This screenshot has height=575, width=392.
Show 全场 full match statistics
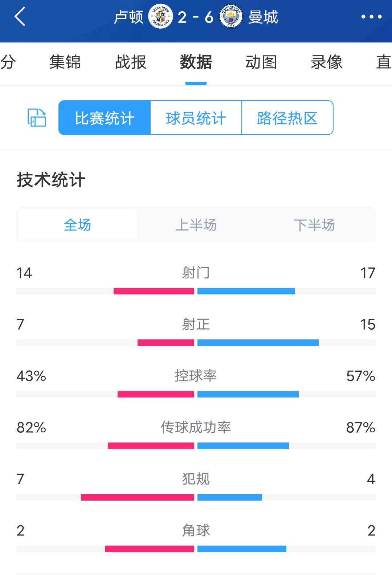tap(78, 225)
